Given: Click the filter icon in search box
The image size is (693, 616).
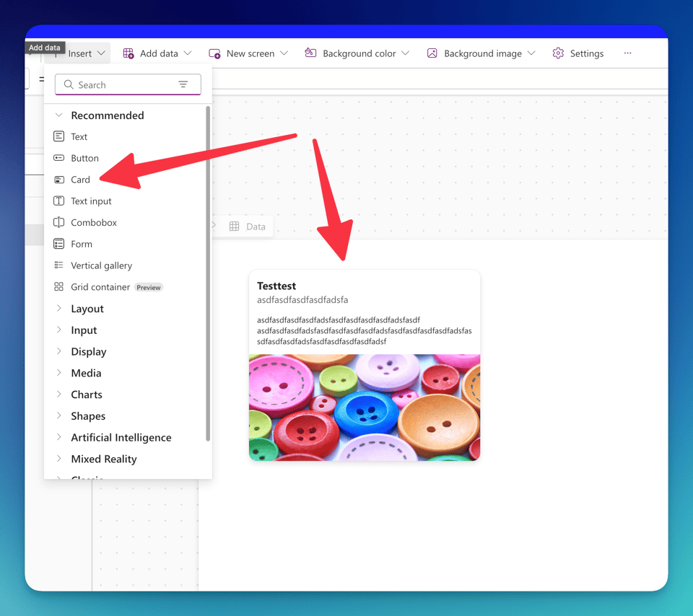Looking at the screenshot, I should pos(183,84).
